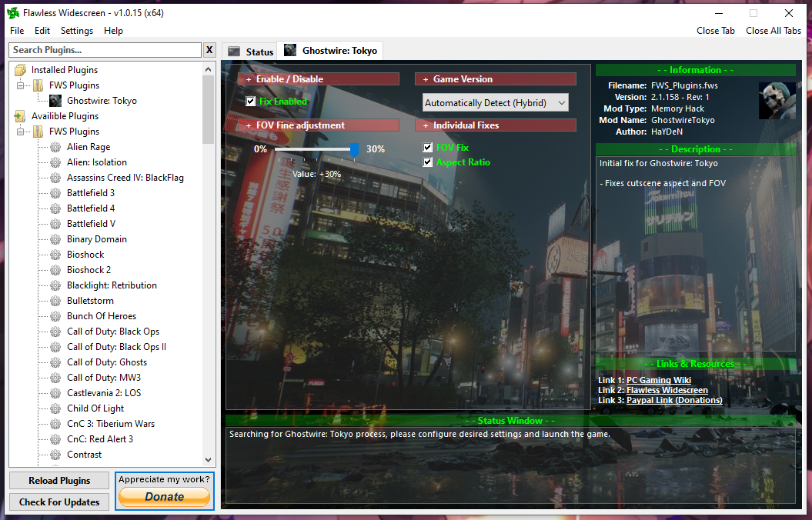Click the gear icon beside CnC 3: Tiberium Wars
This screenshot has width=812, height=520.
(x=55, y=424)
